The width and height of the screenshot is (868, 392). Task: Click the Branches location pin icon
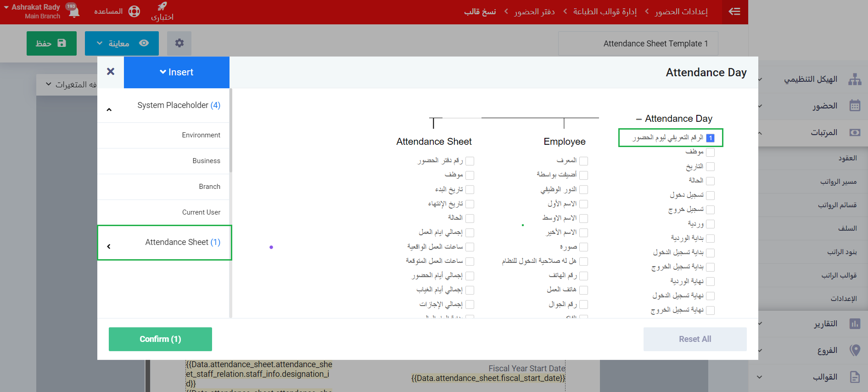tap(854, 351)
